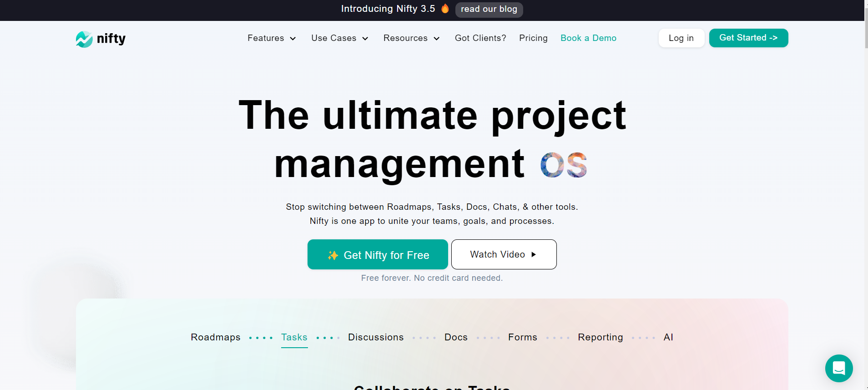
Task: Click the nifty wordmark text
Action: point(111,39)
